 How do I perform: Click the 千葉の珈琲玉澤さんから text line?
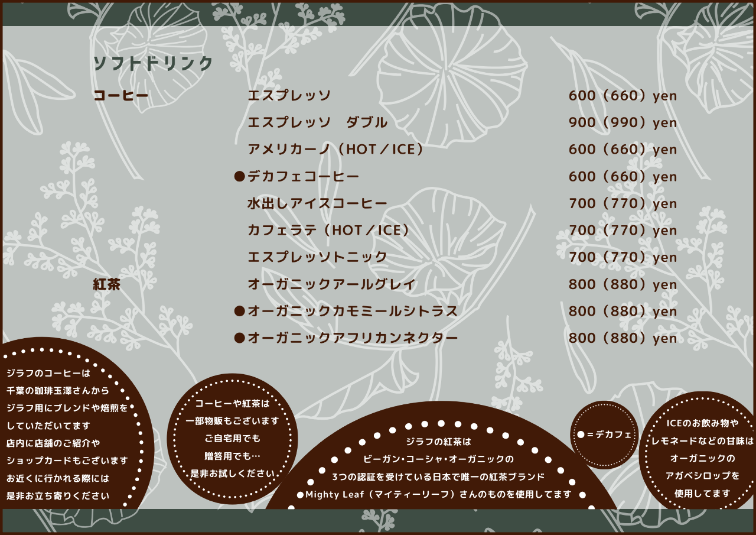tap(58, 391)
